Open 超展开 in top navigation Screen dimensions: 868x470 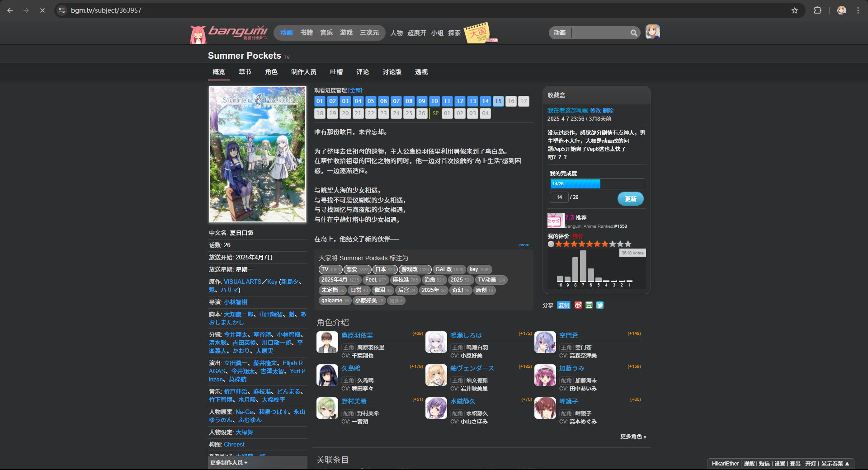click(417, 33)
